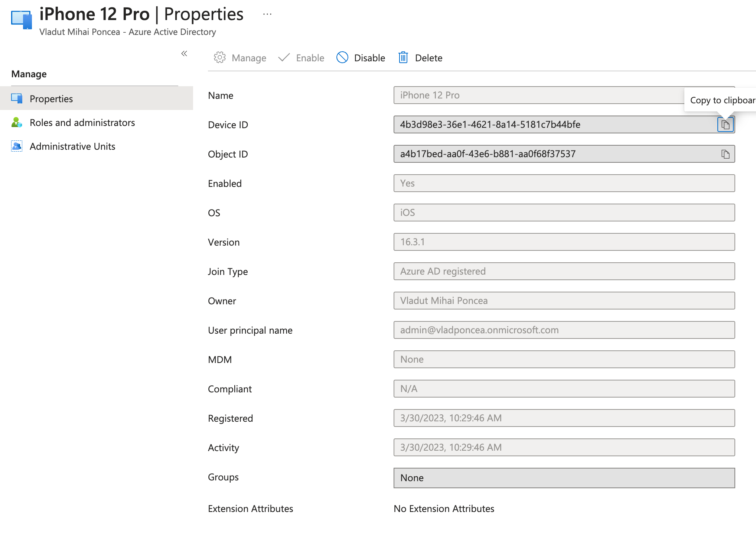Copy the Device ID to clipboard
This screenshot has height=538, width=756.
(x=725, y=125)
